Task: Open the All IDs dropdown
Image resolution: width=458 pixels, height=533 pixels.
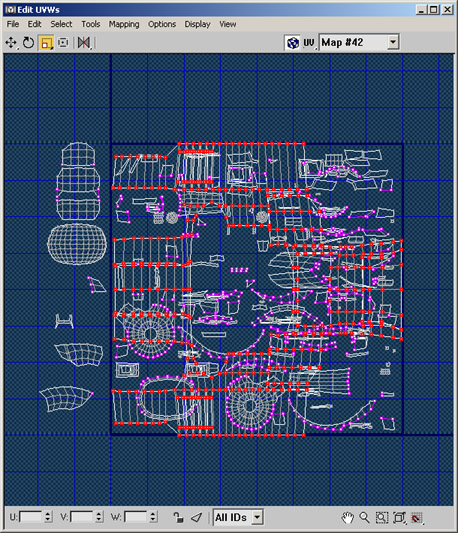Action: tap(257, 517)
